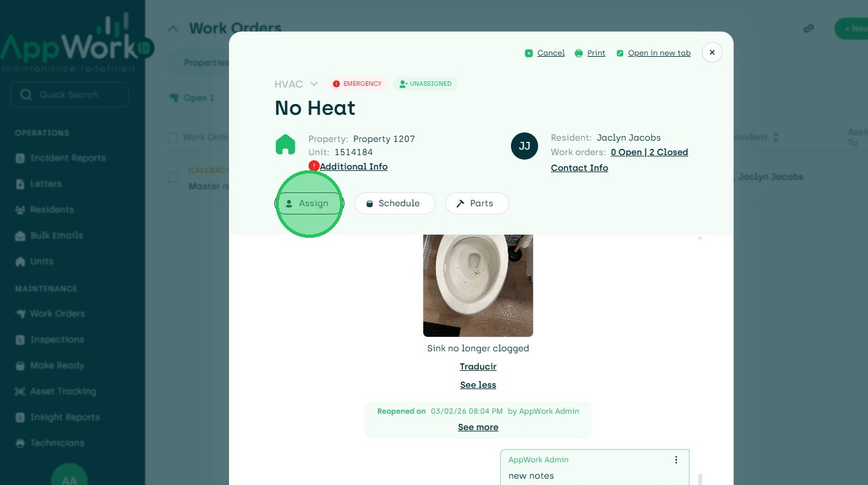868x485 pixels.
Task: Click the EMERGENCY badge
Action: [358, 84]
